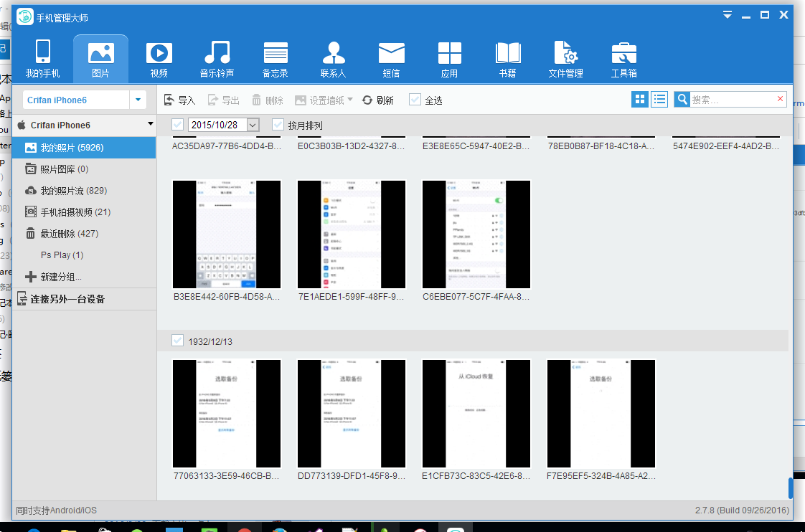Image resolution: width=805 pixels, height=532 pixels.
Task: Click the 删除 delete button
Action: coord(268,100)
